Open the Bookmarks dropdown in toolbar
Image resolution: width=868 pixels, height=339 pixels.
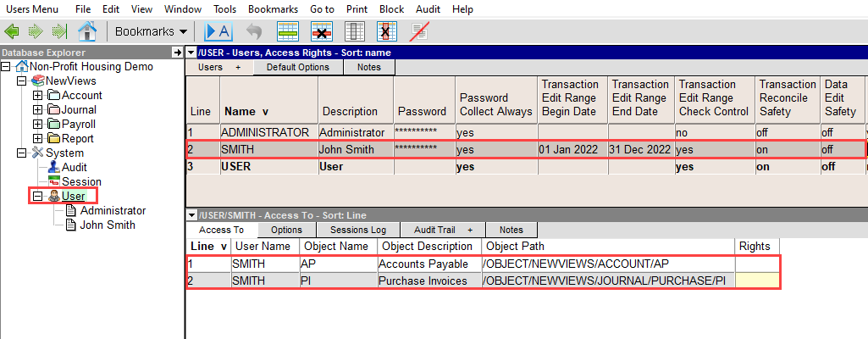[152, 32]
